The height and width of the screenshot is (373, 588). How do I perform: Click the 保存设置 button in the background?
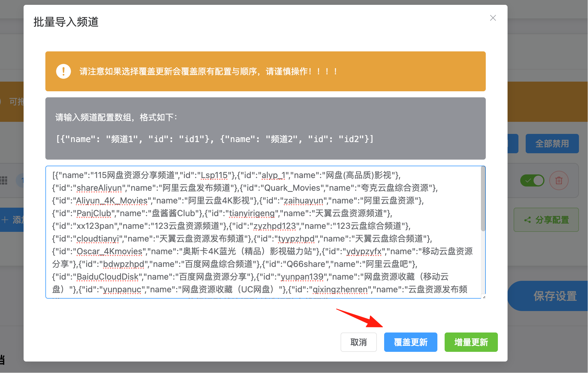tap(548, 296)
